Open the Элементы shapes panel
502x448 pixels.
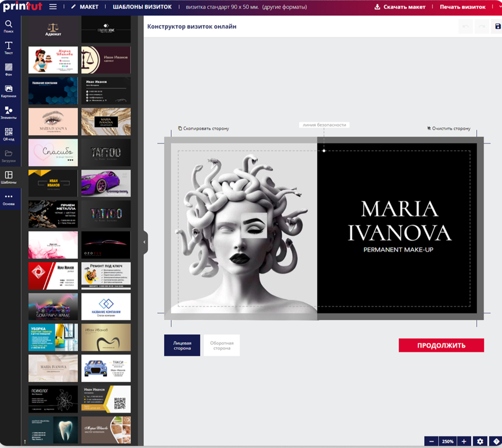pyautogui.click(x=9, y=113)
